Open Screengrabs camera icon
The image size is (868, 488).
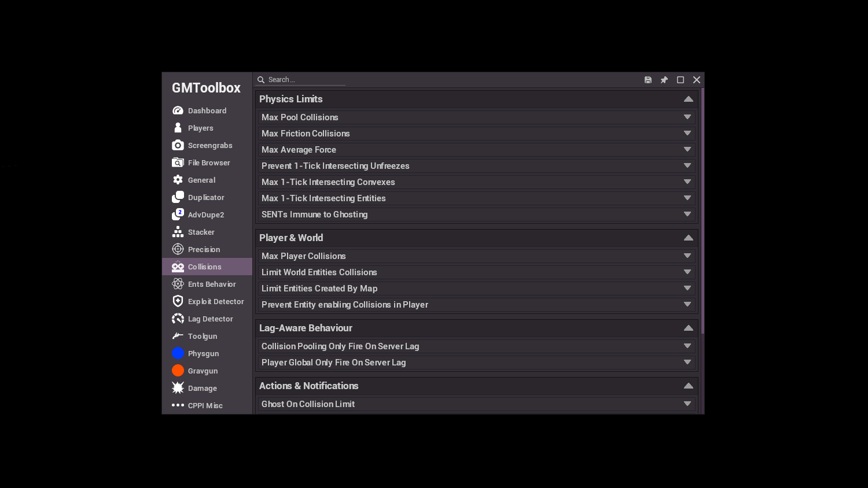click(178, 145)
